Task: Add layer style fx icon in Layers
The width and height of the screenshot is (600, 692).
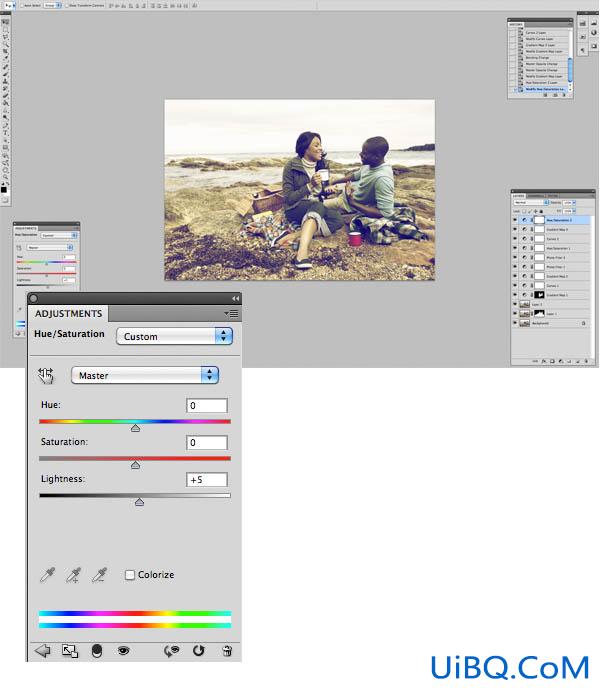Action: [x=544, y=361]
